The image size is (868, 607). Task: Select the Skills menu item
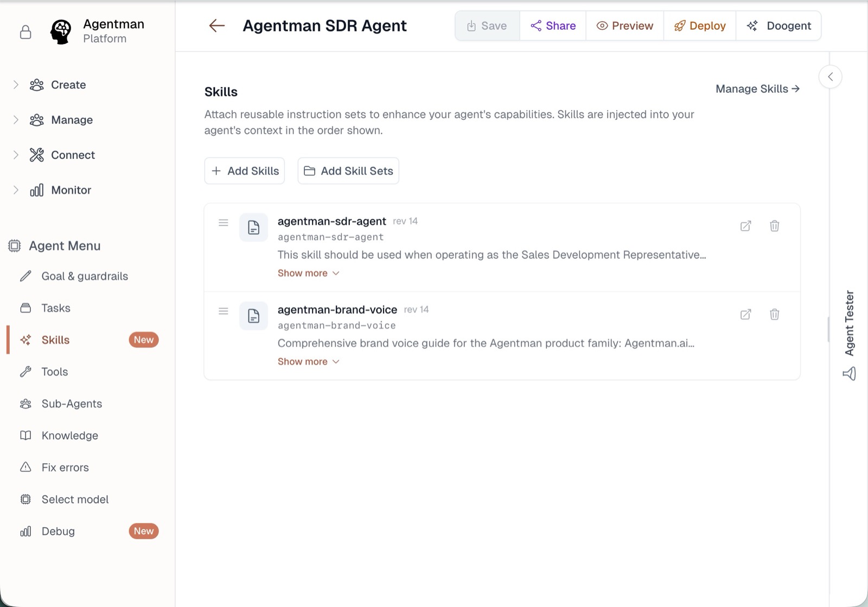click(55, 340)
